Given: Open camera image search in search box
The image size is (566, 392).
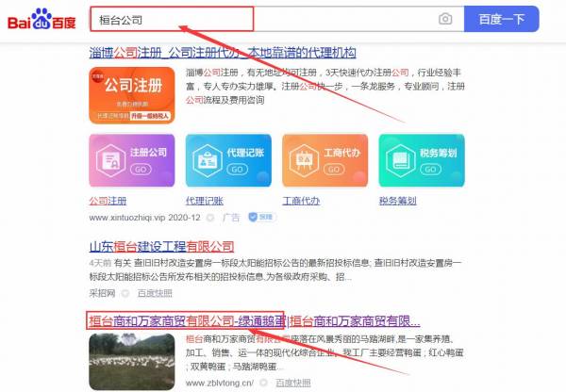Looking at the screenshot, I should (x=444, y=19).
